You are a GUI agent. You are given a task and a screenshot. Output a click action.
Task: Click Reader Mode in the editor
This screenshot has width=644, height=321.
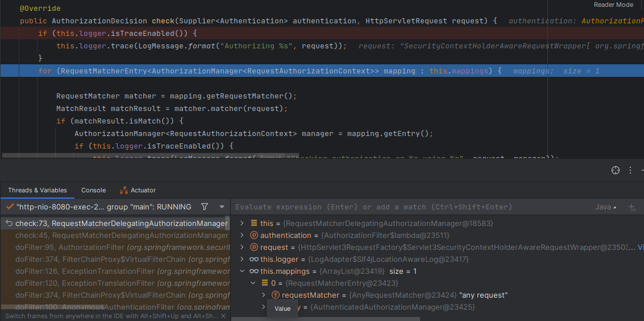[x=613, y=5]
